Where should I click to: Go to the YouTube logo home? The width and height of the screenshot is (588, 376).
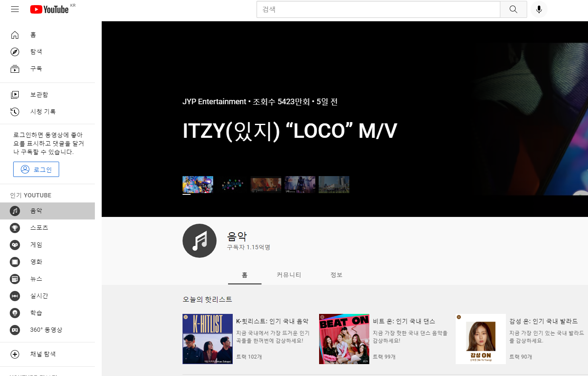click(49, 9)
